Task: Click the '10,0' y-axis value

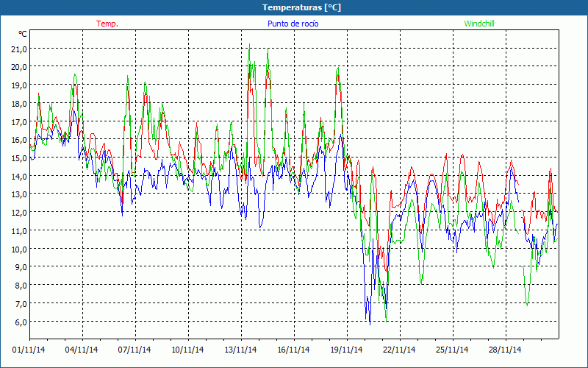Action: 20,249
